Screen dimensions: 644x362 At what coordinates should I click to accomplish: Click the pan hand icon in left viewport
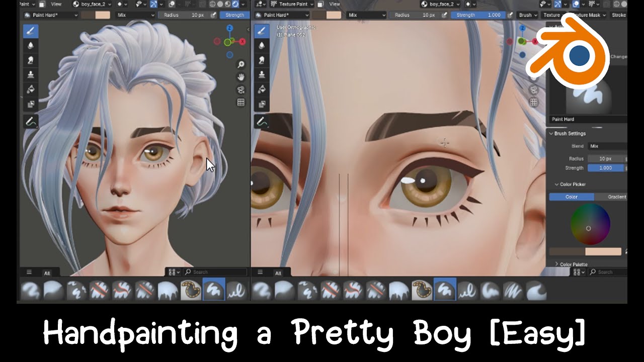(241, 77)
